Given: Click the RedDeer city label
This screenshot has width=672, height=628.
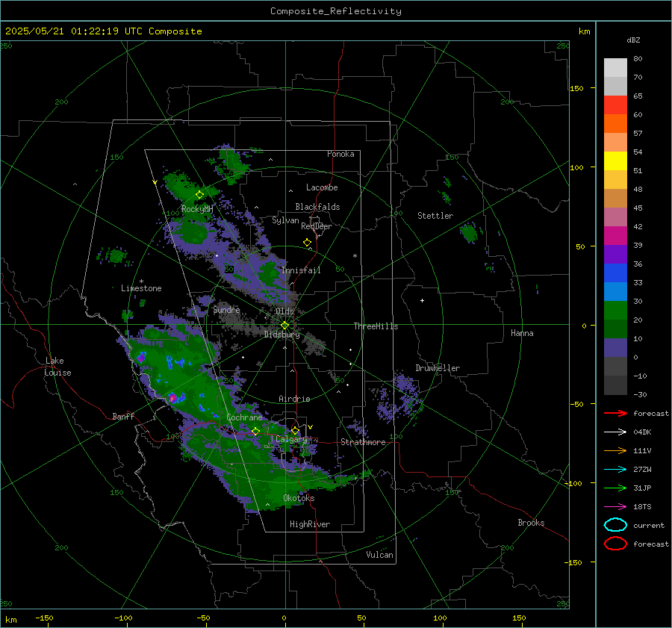Looking at the screenshot, I should (x=317, y=226).
